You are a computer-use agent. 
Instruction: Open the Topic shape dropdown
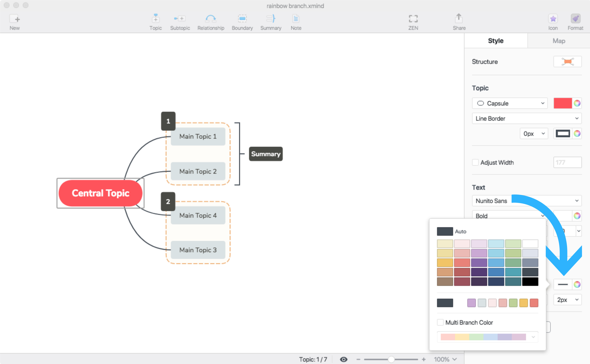point(509,103)
